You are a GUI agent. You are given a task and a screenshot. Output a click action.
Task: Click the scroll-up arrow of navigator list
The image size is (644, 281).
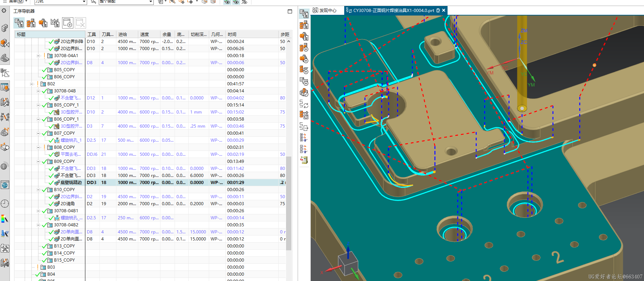288,41
